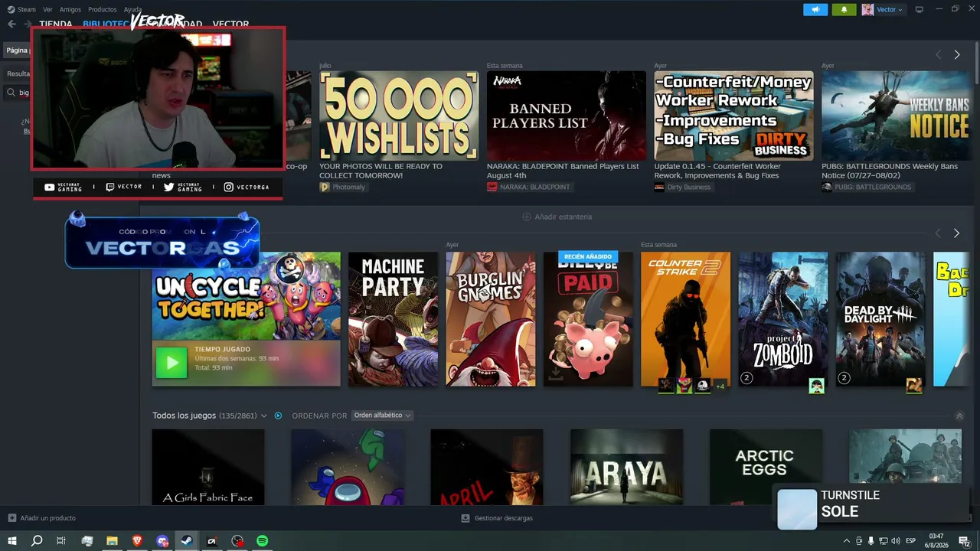
Task: Open the Araya game tile
Action: tap(627, 467)
